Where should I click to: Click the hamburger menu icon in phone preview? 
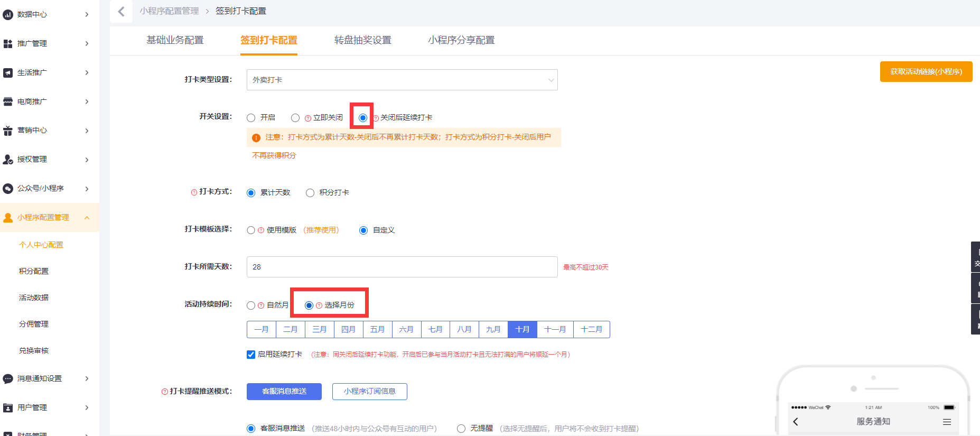[x=947, y=422]
